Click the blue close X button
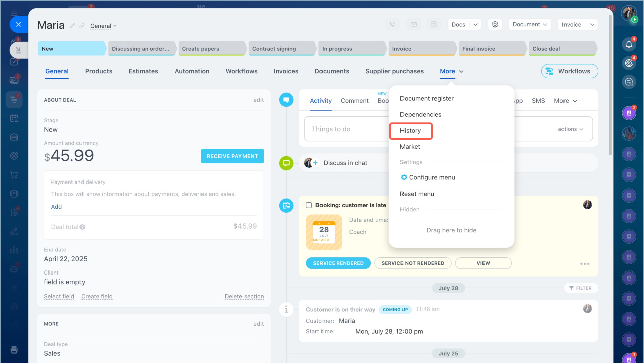The image size is (644, 363). [x=18, y=24]
